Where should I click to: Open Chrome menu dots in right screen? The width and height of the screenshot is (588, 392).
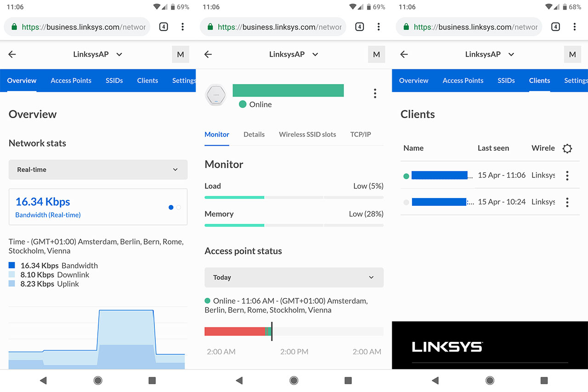574,27
